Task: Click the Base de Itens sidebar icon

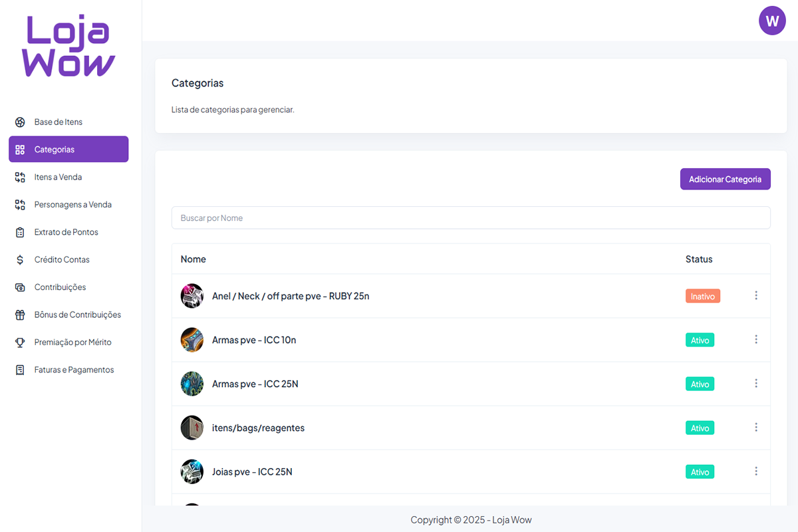Action: click(x=20, y=122)
